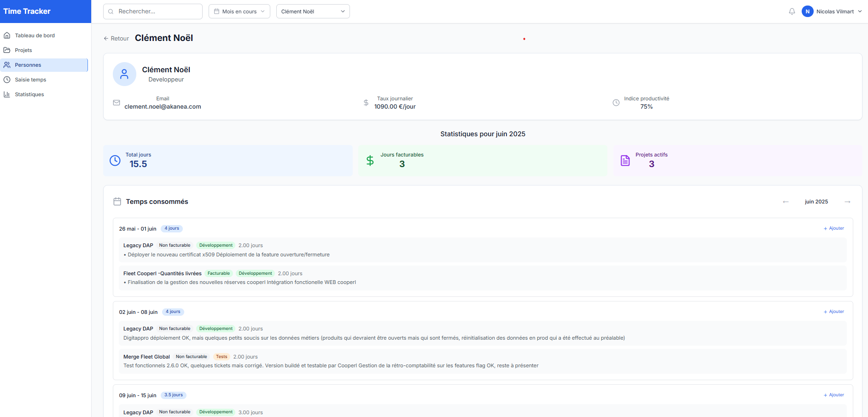This screenshot has width=868, height=417.
Task: Click the Facturable tag on Fleet Cooperl
Action: (219, 273)
